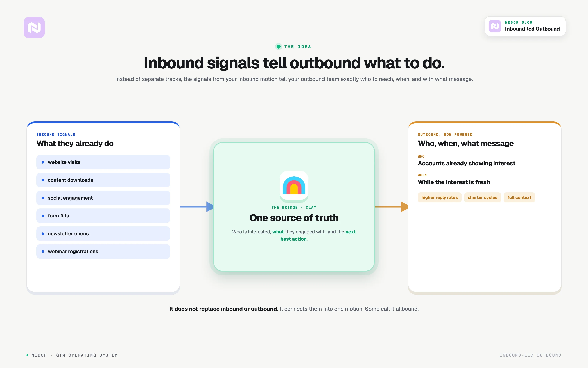Screen dimensions: 588x368
Task: Select the form fills signal row
Action: tap(103, 216)
